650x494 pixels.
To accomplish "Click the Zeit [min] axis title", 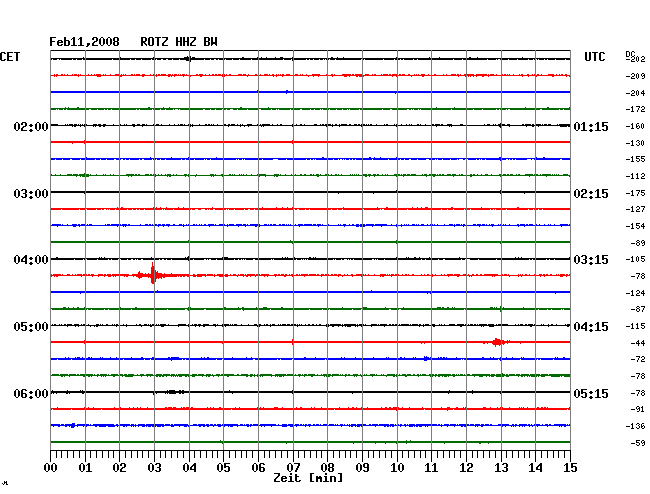I will click(x=308, y=478).
